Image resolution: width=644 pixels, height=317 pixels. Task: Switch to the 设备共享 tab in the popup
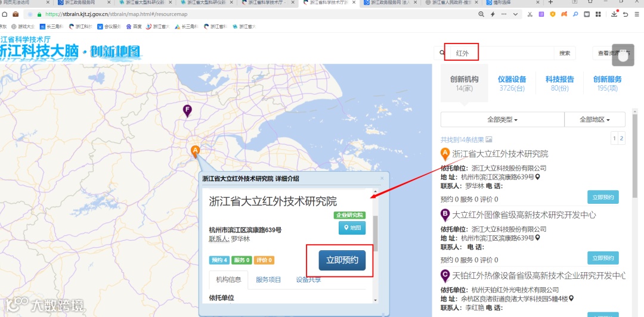point(308,280)
